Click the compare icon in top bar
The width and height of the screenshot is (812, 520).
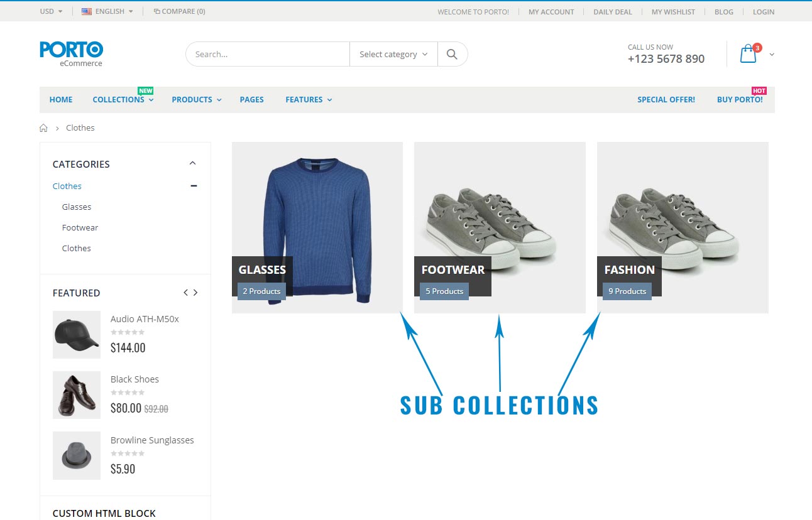tap(156, 11)
